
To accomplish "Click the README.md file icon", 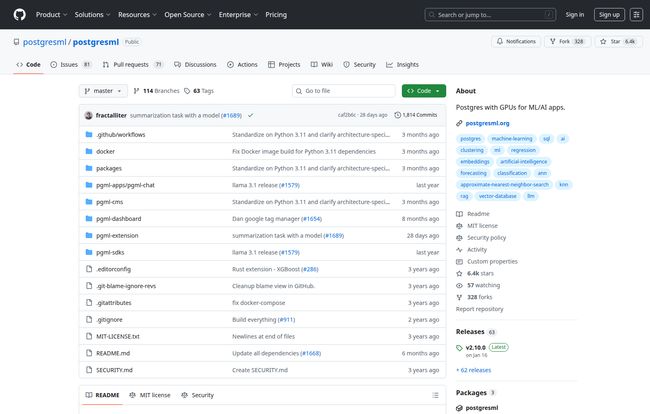I will click(x=89, y=353).
